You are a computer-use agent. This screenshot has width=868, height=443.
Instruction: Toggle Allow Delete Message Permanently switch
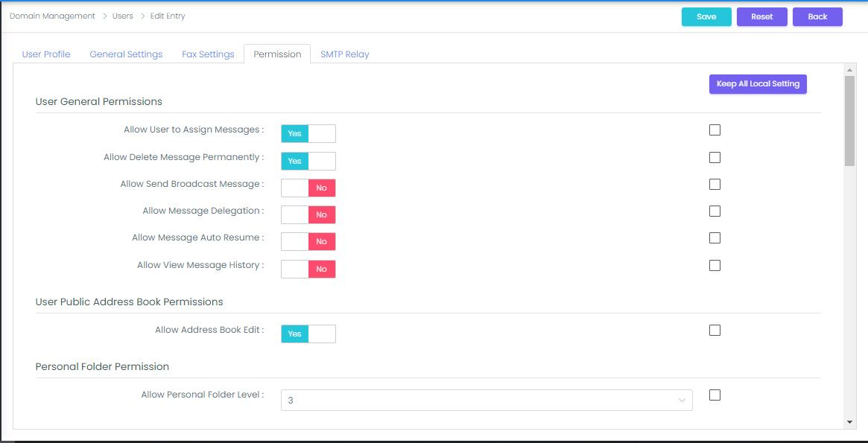(308, 161)
